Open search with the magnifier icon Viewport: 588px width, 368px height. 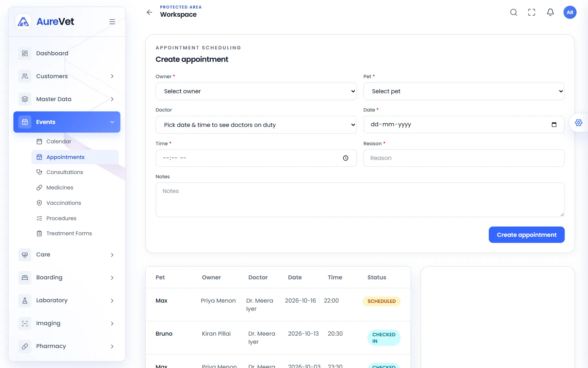coord(514,12)
